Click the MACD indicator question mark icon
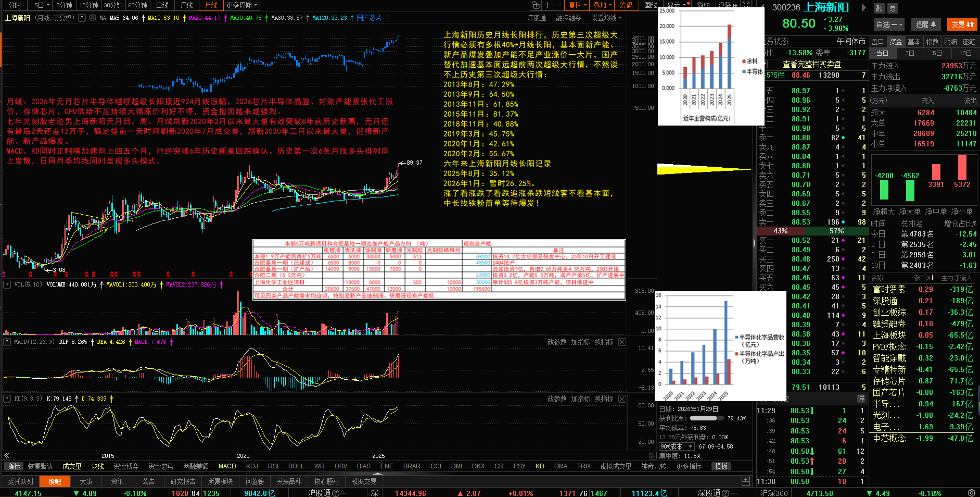This screenshot has width=980, height=497. click(7, 342)
